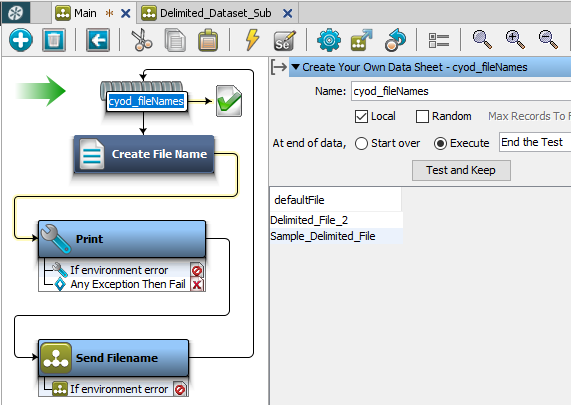The height and width of the screenshot is (405, 571).
Task: Click the blue back arrow icon
Action: (98, 40)
